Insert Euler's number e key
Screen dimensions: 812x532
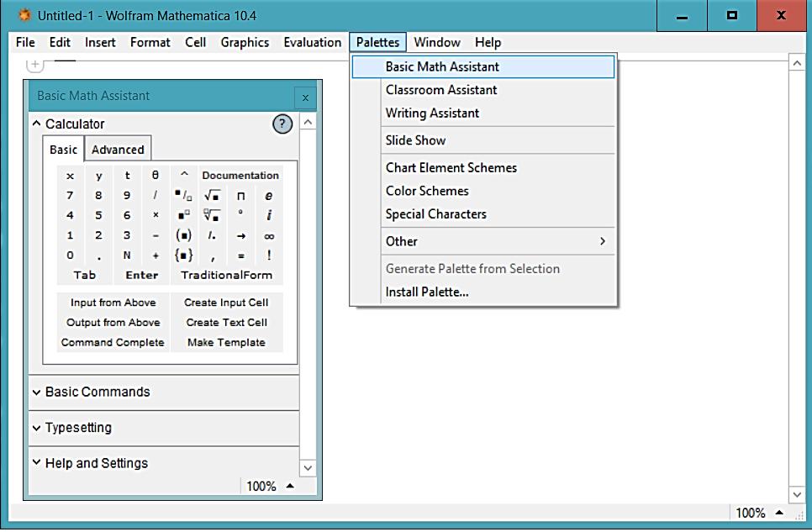tap(269, 195)
